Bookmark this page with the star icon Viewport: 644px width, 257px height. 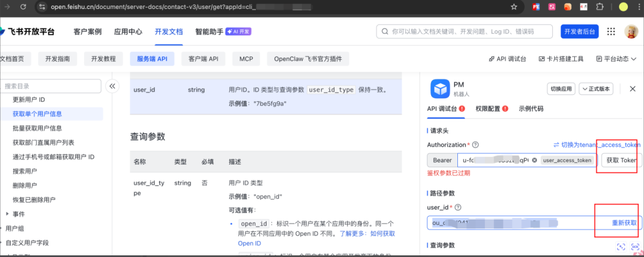pos(514,7)
